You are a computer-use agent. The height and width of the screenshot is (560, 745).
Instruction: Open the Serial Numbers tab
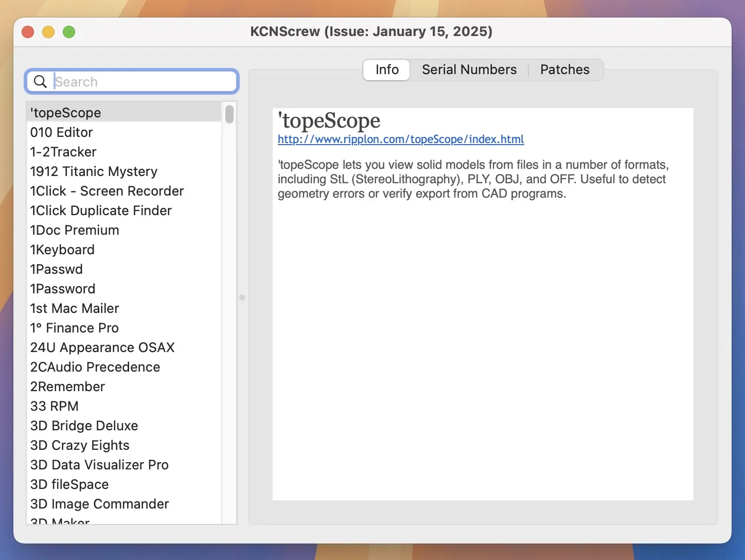(469, 69)
